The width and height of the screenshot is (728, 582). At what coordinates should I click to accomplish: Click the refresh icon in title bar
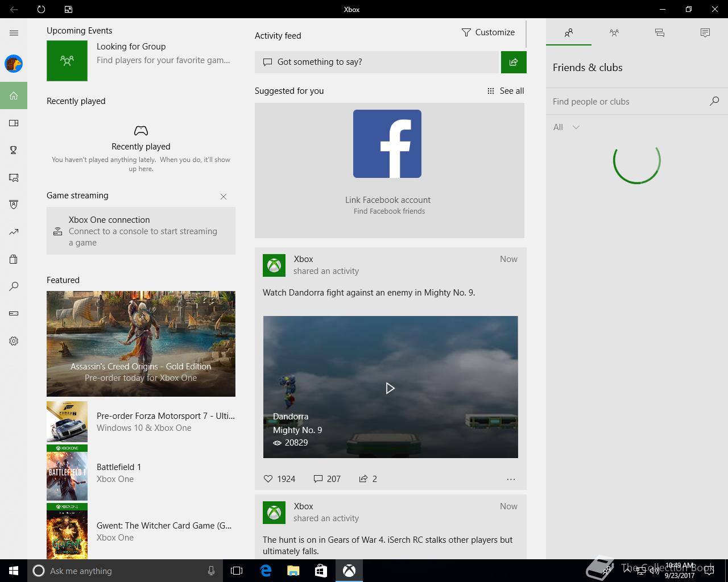(41, 9)
